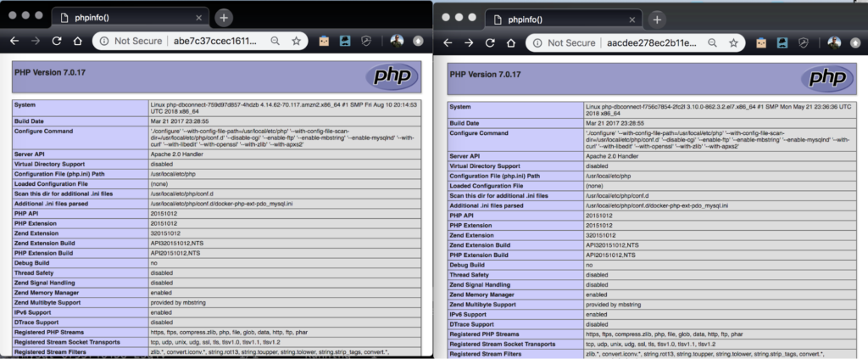
Task: Close the phpinfo() tab in right window
Action: (x=629, y=18)
